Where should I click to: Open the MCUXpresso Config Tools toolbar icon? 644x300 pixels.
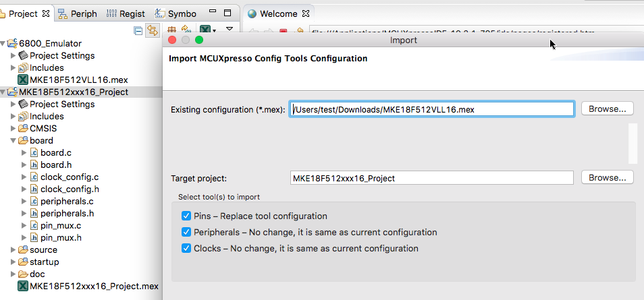click(205, 30)
